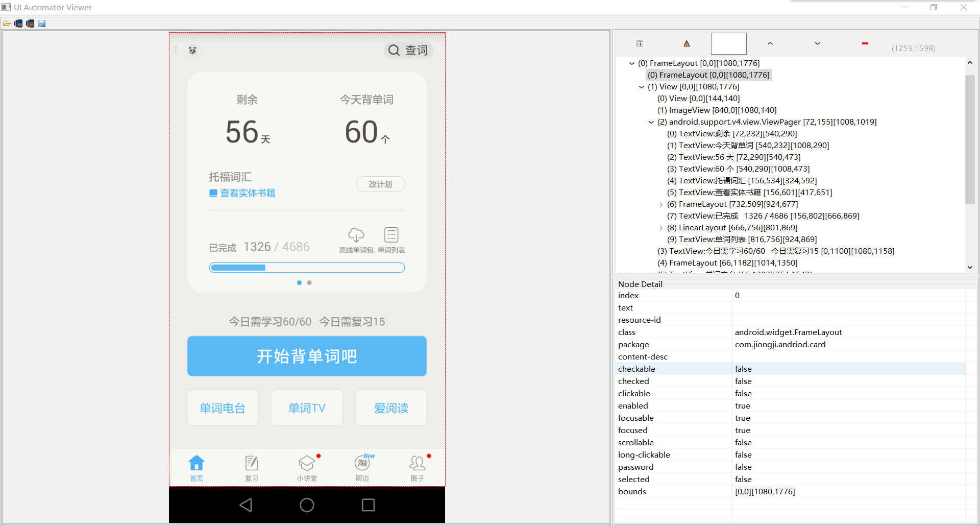
Task: Select the TextView:已完成 1326 / 4686 row
Action: click(x=763, y=216)
